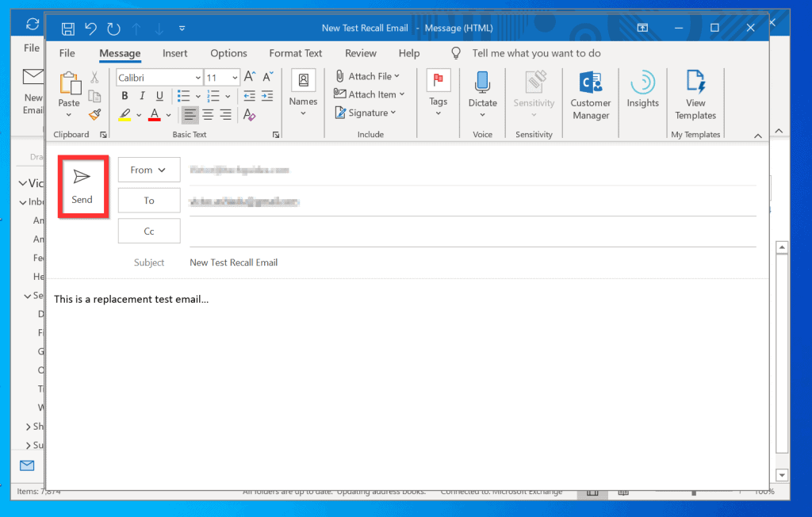Open the Insights add-in
This screenshot has height=517, width=812.
tap(642, 90)
